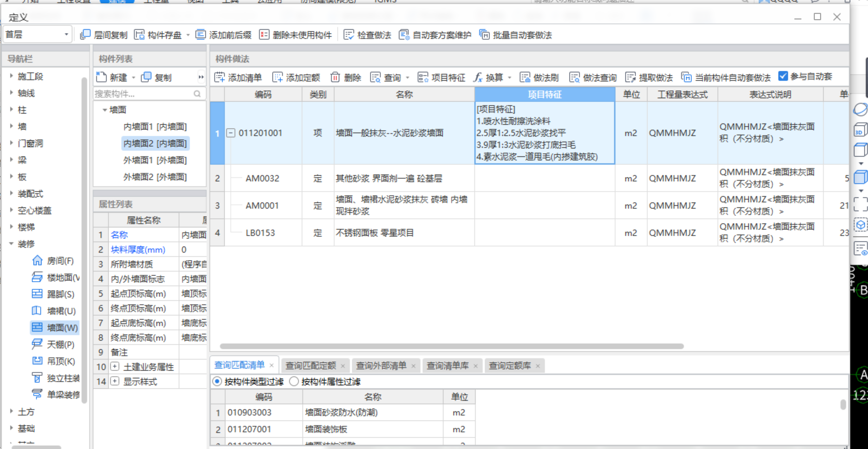Select 吊顶(K) under 装修

click(53, 361)
